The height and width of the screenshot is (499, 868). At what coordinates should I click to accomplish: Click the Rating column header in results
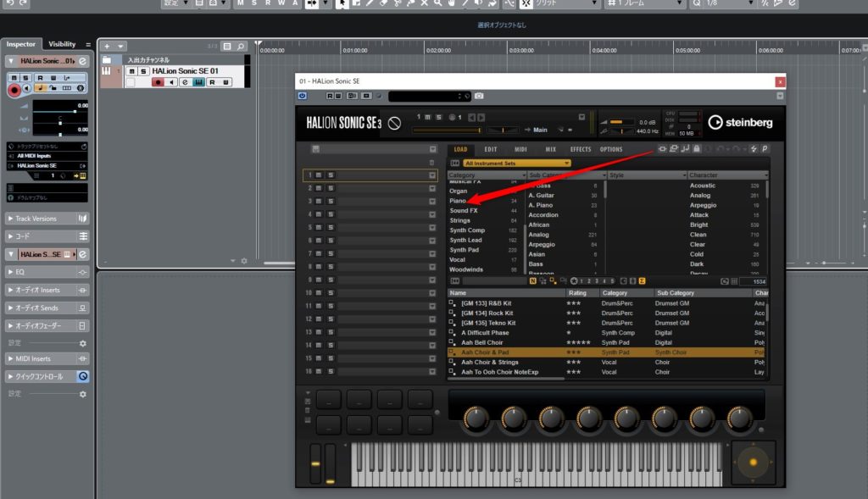577,293
